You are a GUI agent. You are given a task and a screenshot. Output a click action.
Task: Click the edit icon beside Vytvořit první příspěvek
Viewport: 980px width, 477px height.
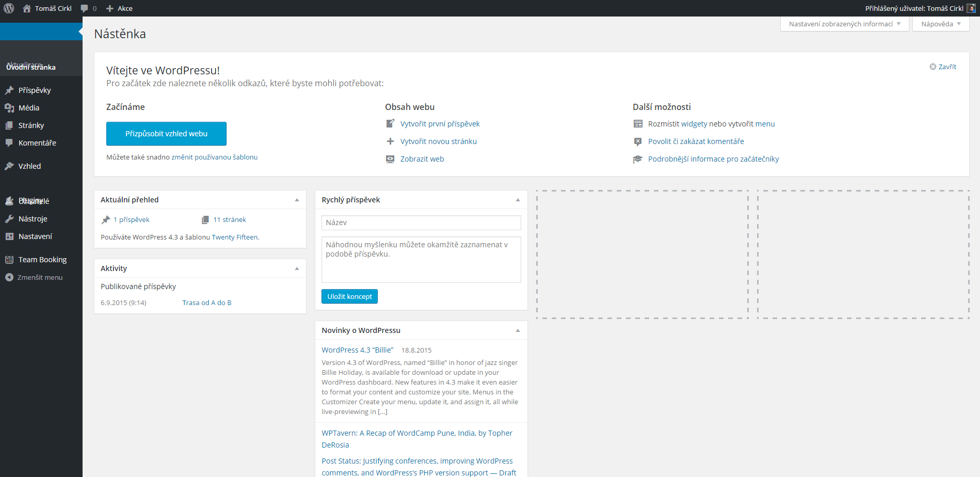point(390,124)
